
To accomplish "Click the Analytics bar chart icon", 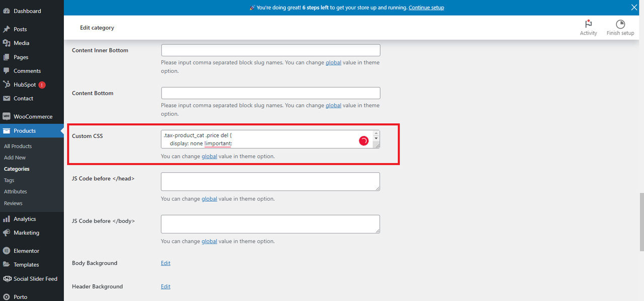I will click(x=7, y=219).
